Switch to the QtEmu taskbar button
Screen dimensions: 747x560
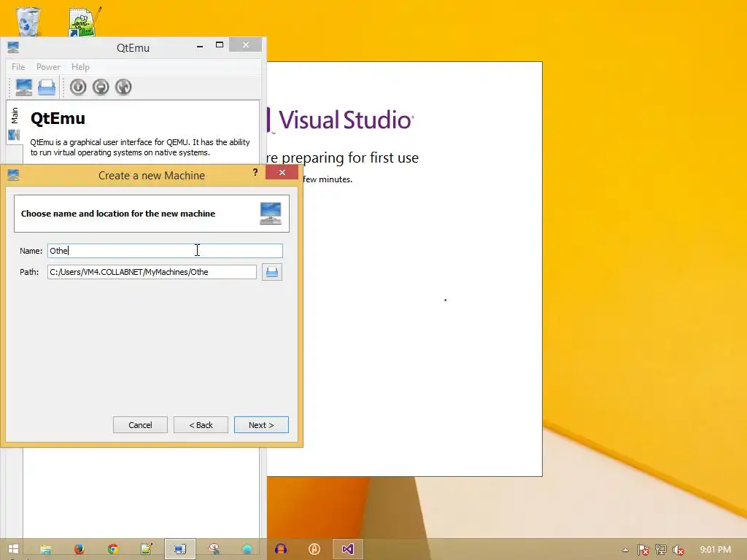180,550
